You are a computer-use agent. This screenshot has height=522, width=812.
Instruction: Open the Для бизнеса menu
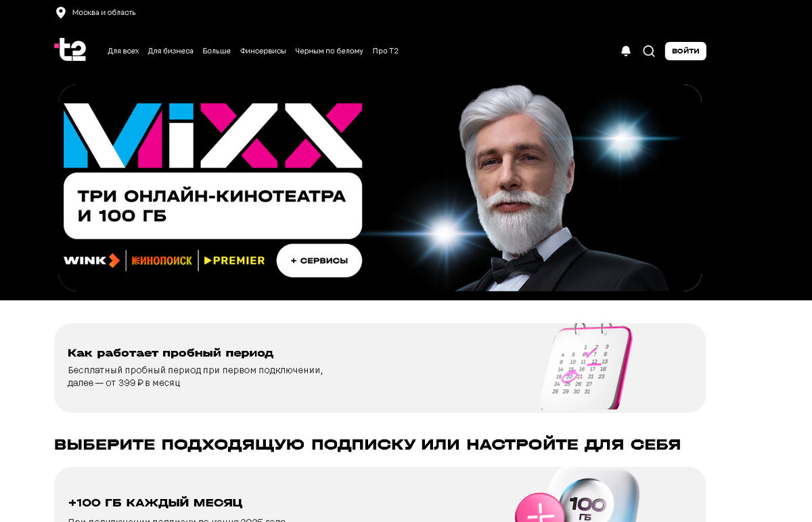[171, 51]
